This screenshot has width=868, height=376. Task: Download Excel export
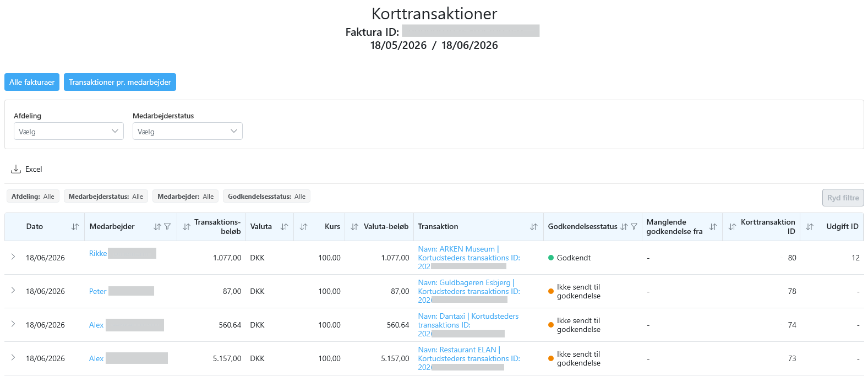tap(27, 169)
